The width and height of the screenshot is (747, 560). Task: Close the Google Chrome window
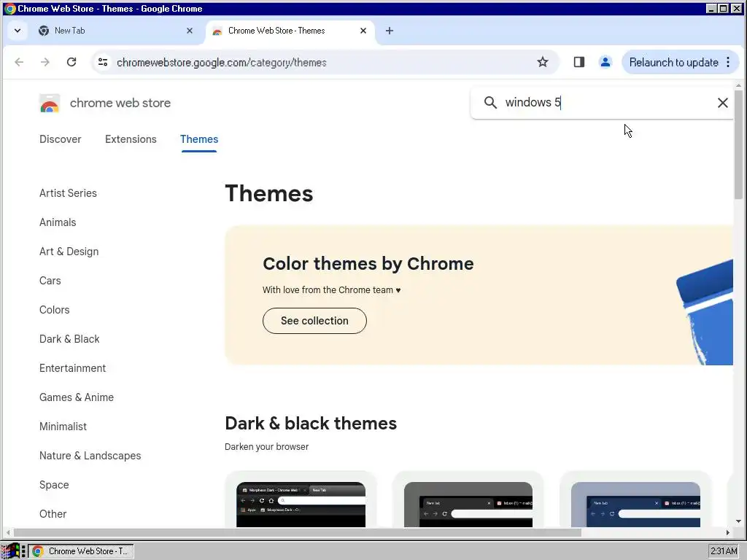click(x=737, y=9)
